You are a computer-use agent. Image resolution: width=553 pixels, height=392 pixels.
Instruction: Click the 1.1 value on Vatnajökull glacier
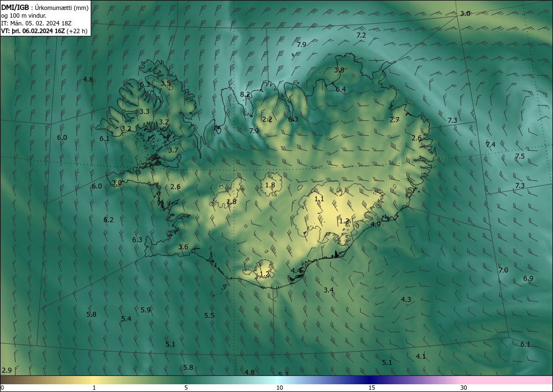coord(319,199)
